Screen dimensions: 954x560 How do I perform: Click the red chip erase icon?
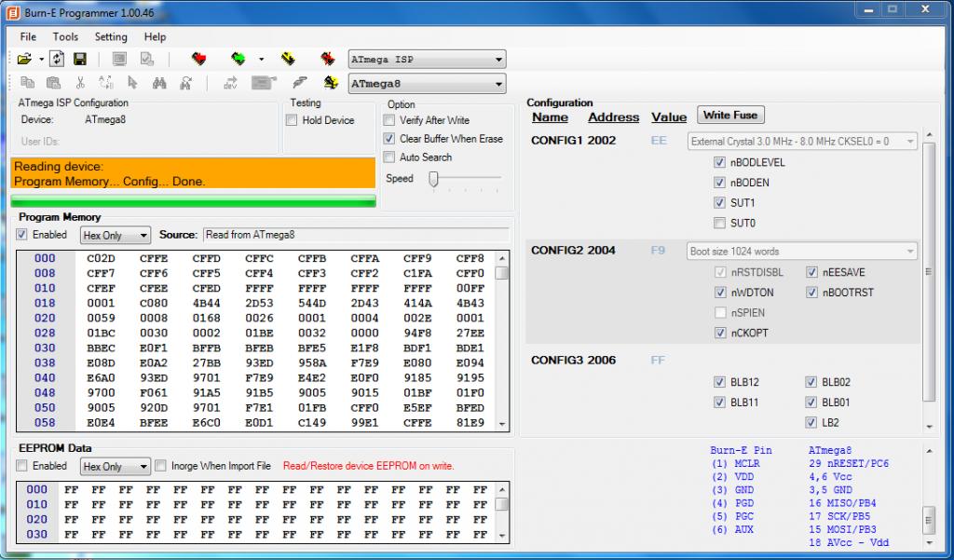pos(328,59)
